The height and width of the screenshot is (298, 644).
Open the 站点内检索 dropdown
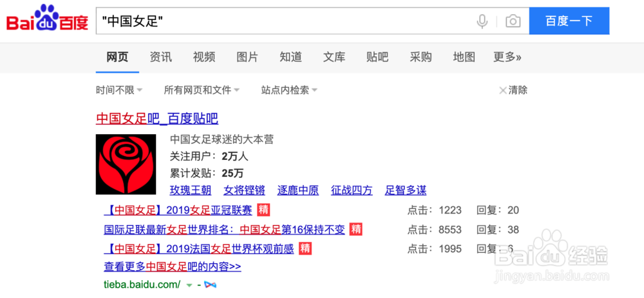pos(289,90)
